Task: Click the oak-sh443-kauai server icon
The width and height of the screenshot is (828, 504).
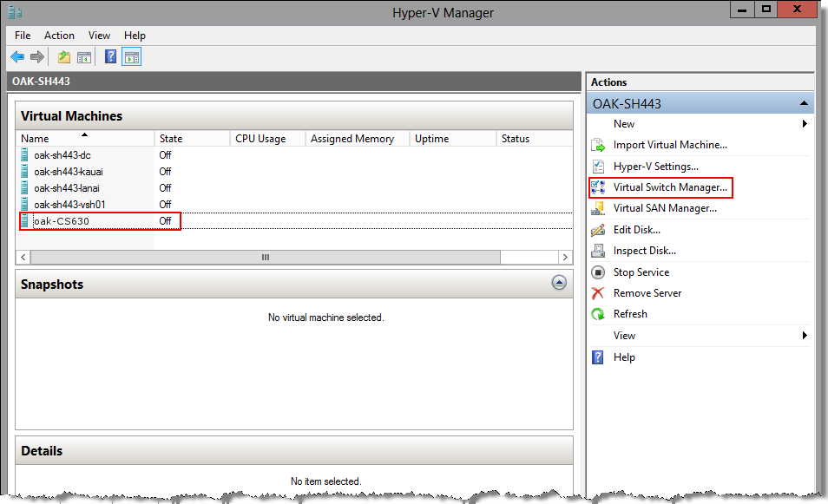Action: coord(24,171)
